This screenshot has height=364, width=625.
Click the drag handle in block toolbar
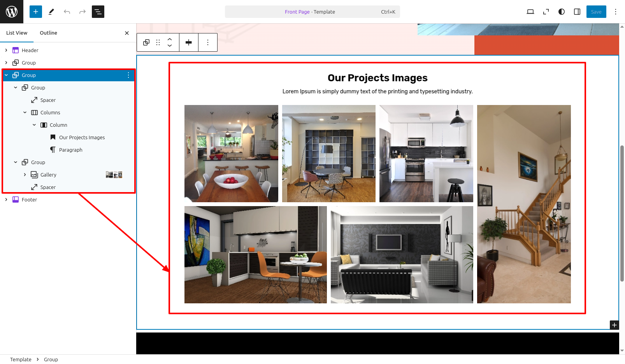point(158,42)
